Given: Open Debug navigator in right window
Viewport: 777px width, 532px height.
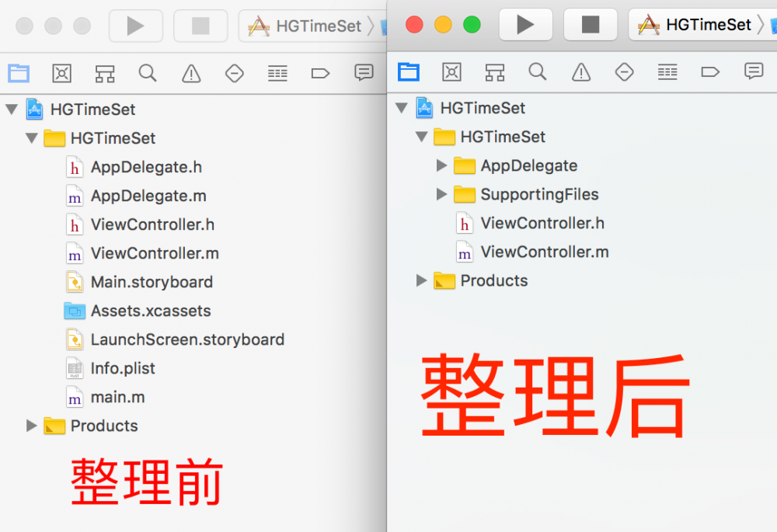Looking at the screenshot, I should point(667,71).
